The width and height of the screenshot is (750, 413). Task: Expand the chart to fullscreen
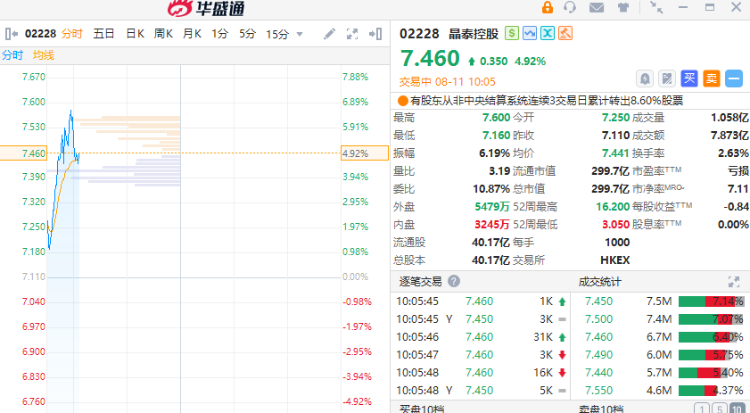click(x=352, y=33)
